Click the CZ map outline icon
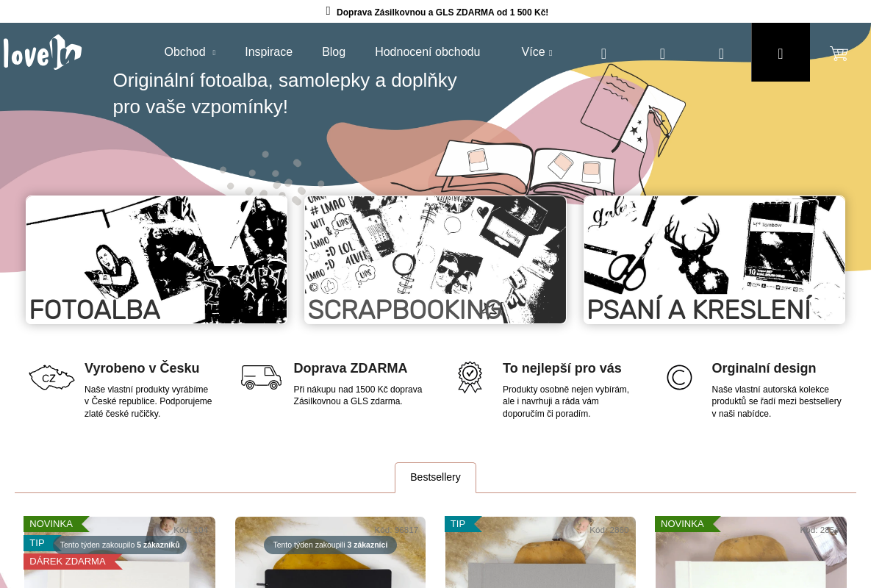The height and width of the screenshot is (588, 882). [x=51, y=378]
